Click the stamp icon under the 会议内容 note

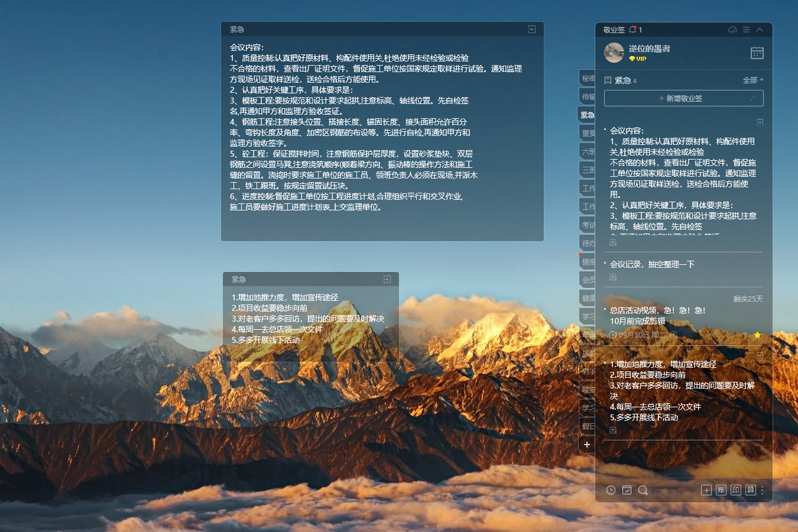pyautogui.click(x=613, y=242)
